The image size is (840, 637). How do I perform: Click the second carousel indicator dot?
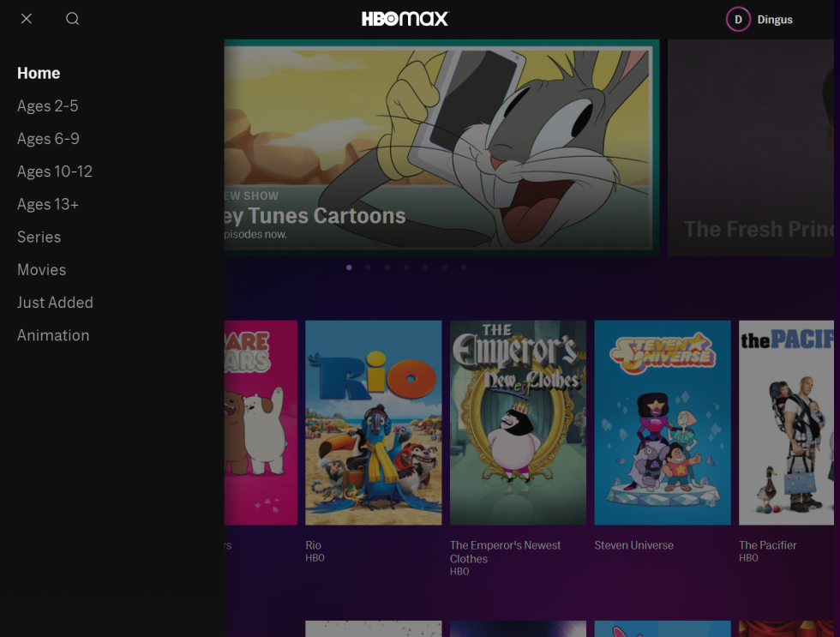368,267
